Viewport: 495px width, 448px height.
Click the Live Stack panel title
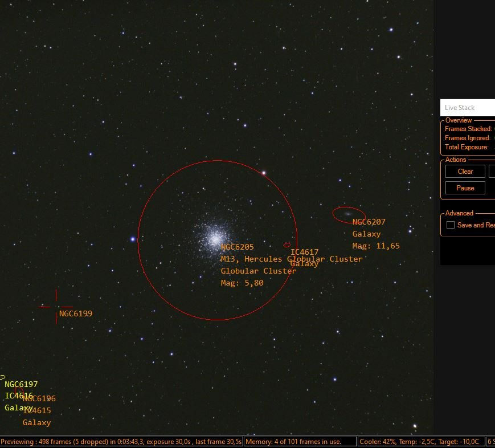pyautogui.click(x=460, y=108)
